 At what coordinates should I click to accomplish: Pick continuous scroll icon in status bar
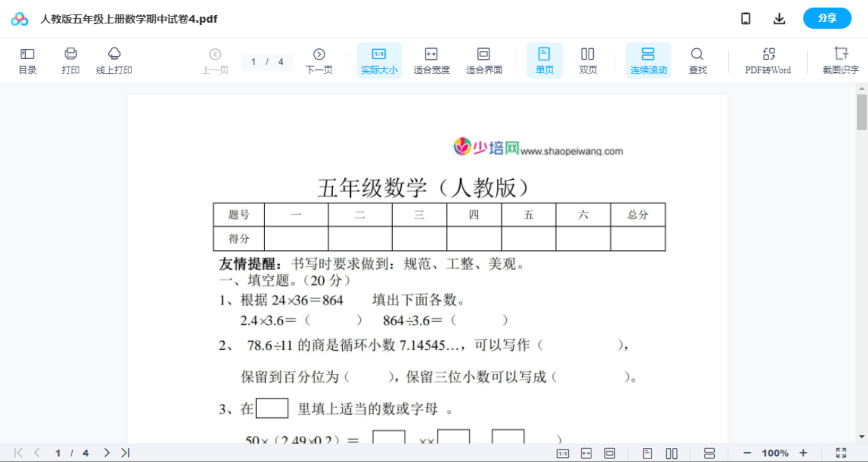709,453
